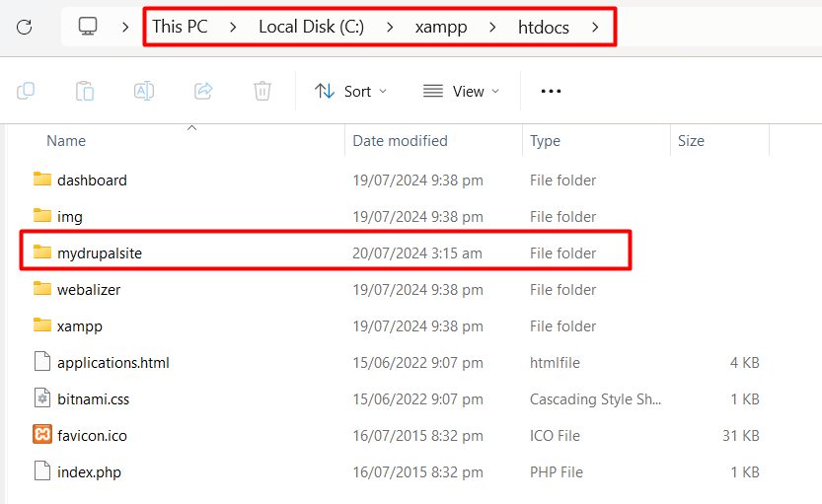Screen dimensions: 822x504
Task: Expand chevron after This PC
Action: coord(233,27)
